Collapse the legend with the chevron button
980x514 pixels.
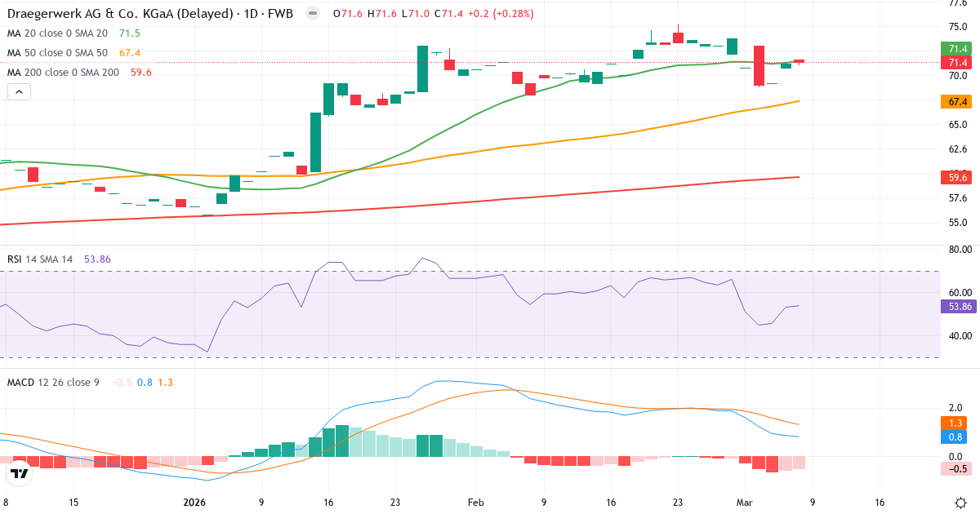[x=18, y=91]
